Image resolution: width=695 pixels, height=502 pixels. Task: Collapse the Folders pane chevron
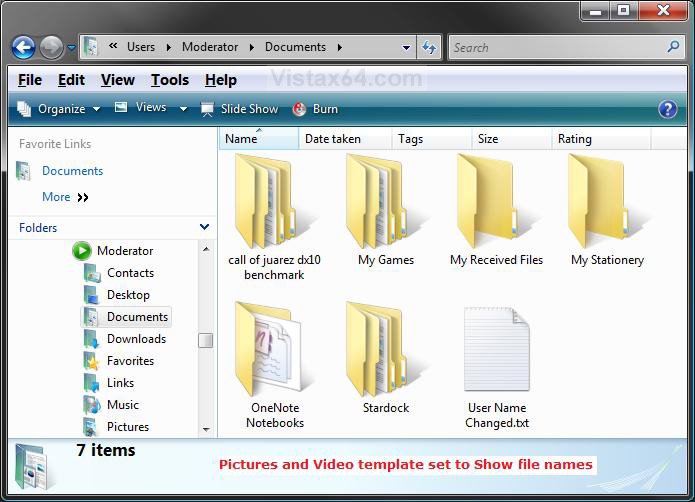pyautogui.click(x=205, y=228)
